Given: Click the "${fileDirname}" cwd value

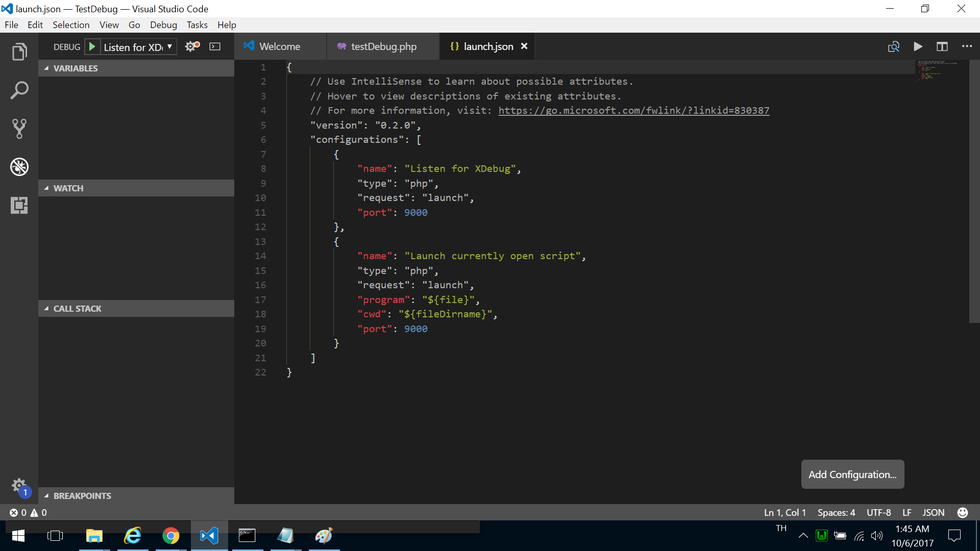Looking at the screenshot, I should 445,314.
